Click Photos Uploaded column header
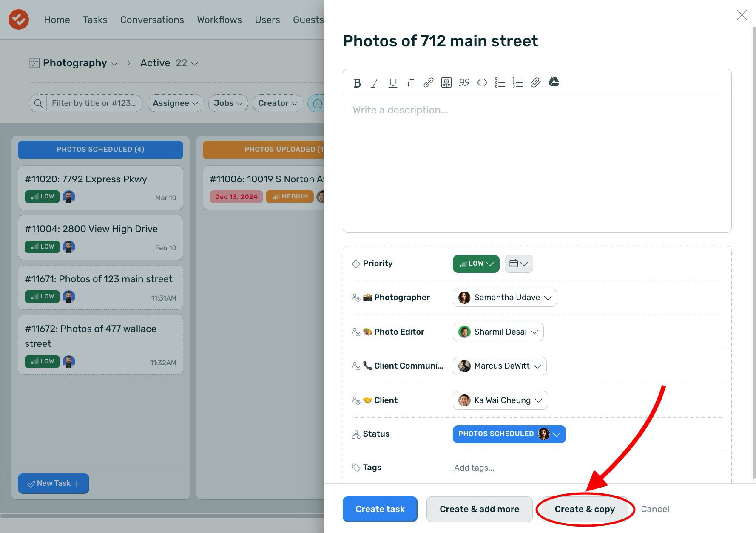The image size is (756, 533). 263,150
